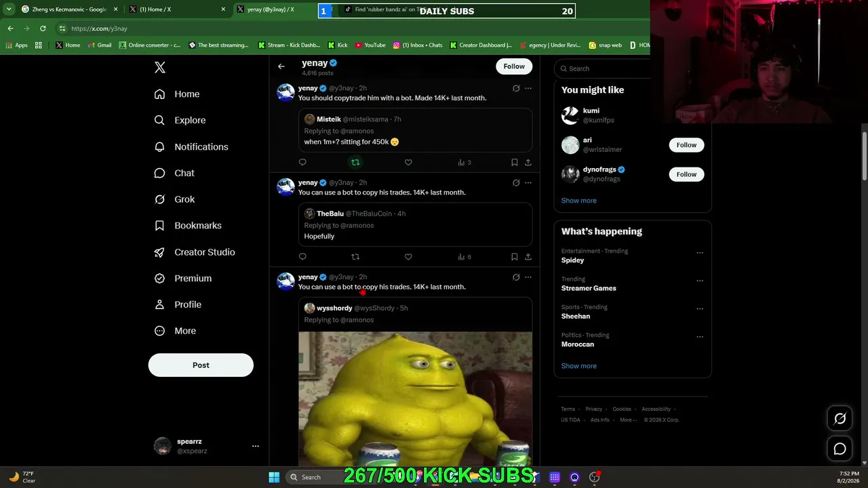Like the post quoting TheBalu
868x488 pixels.
coord(408,257)
